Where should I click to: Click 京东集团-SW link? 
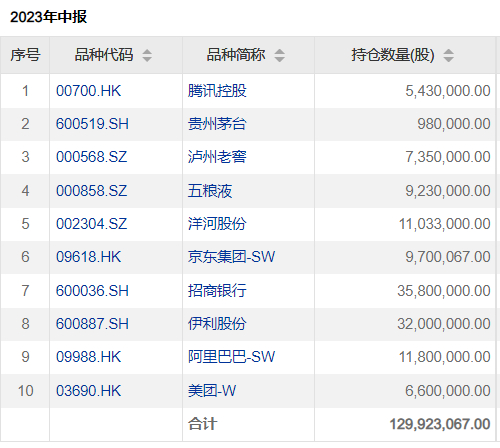[232, 257]
